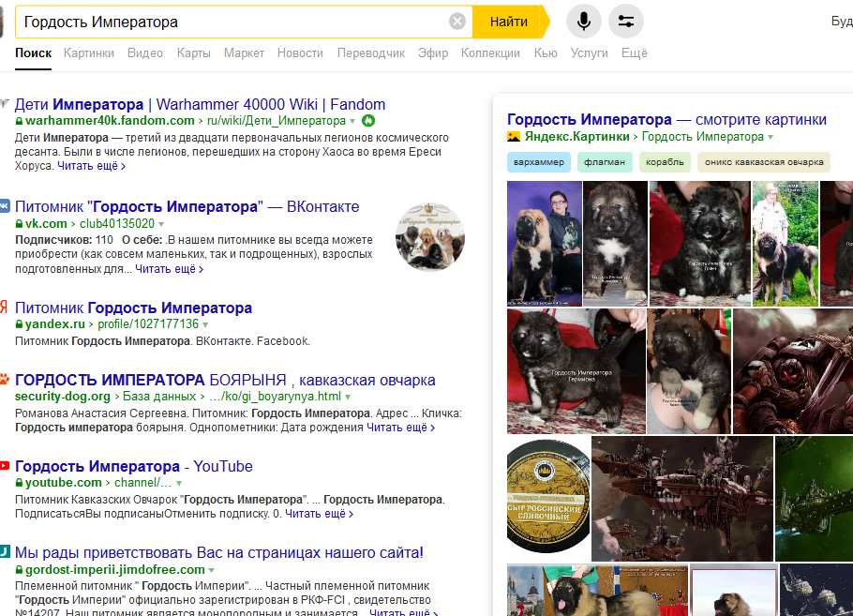Click paw favicon beside security-dog.org result
Viewport: 853px width, 616px height.
[5, 379]
